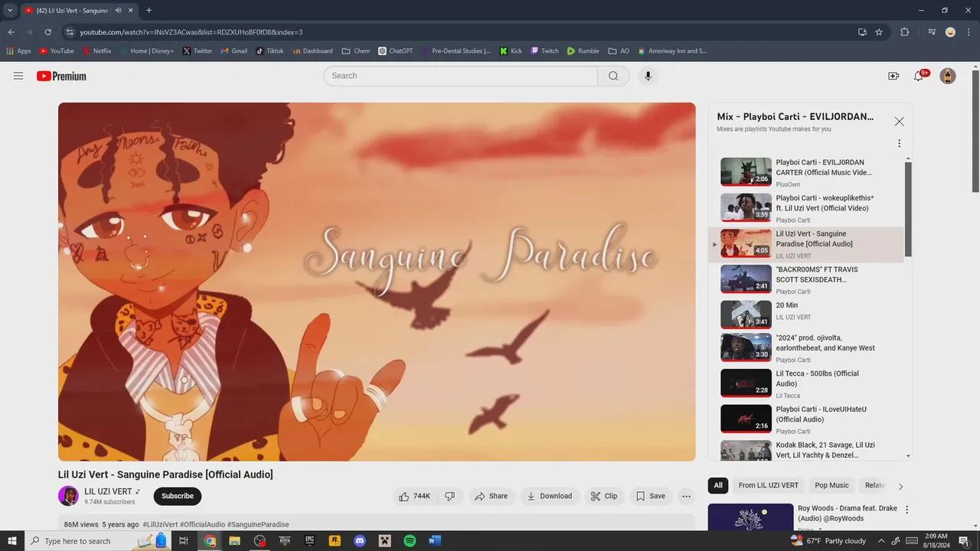Open the account avatar menu
This screenshot has width=980, height=551.
pos(948,76)
